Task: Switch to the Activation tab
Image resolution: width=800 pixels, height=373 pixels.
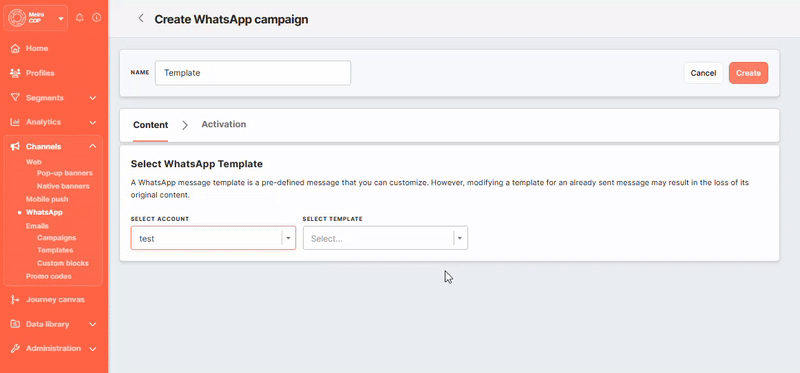Action: pyautogui.click(x=223, y=125)
